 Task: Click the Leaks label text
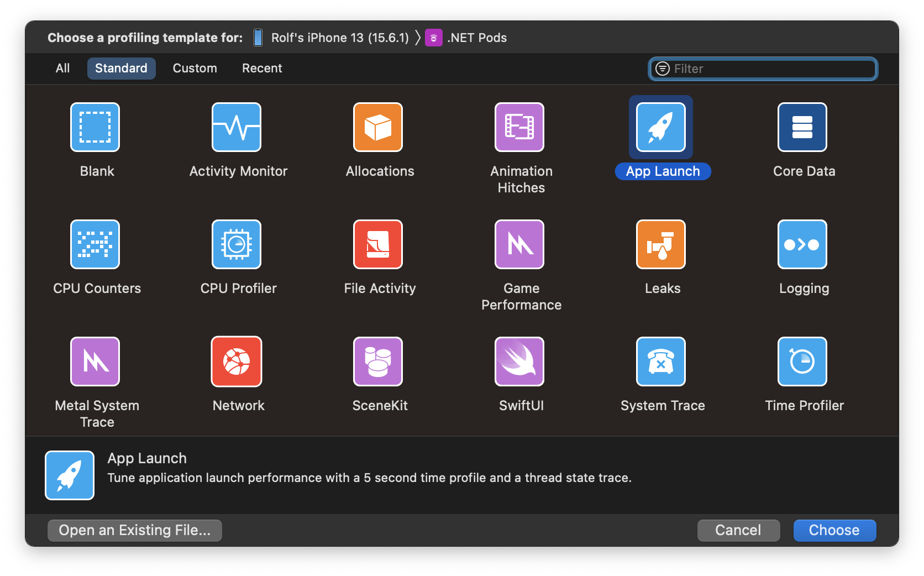[x=663, y=289]
